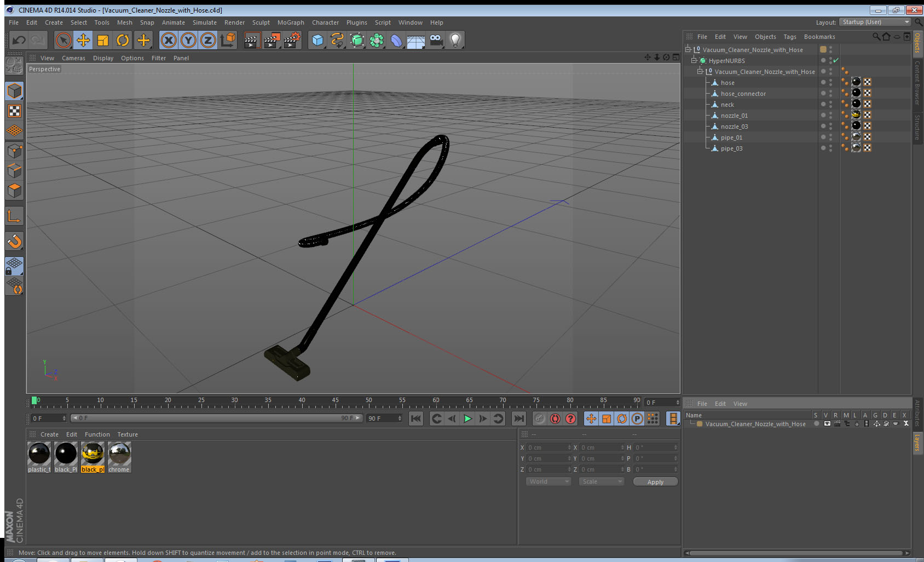Image resolution: width=924 pixels, height=562 pixels.
Task: Activate the Rotate tool
Action: pyautogui.click(x=123, y=40)
